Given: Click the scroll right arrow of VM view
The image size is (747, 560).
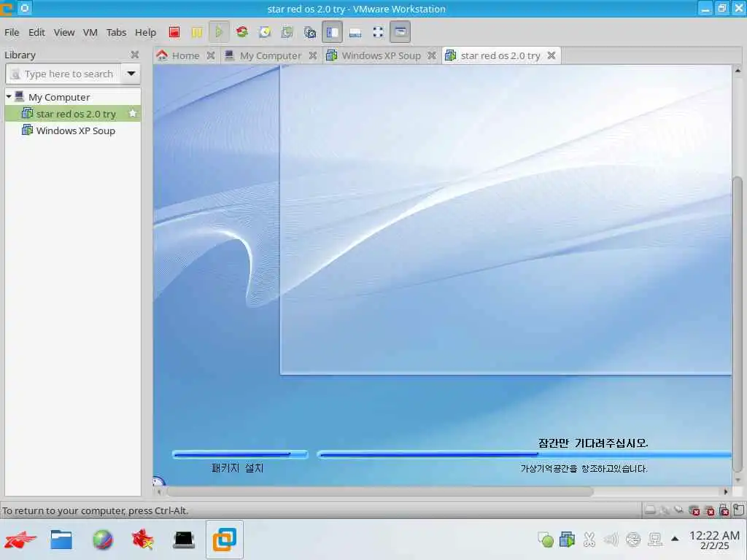Looking at the screenshot, I should pyautogui.click(x=726, y=491).
